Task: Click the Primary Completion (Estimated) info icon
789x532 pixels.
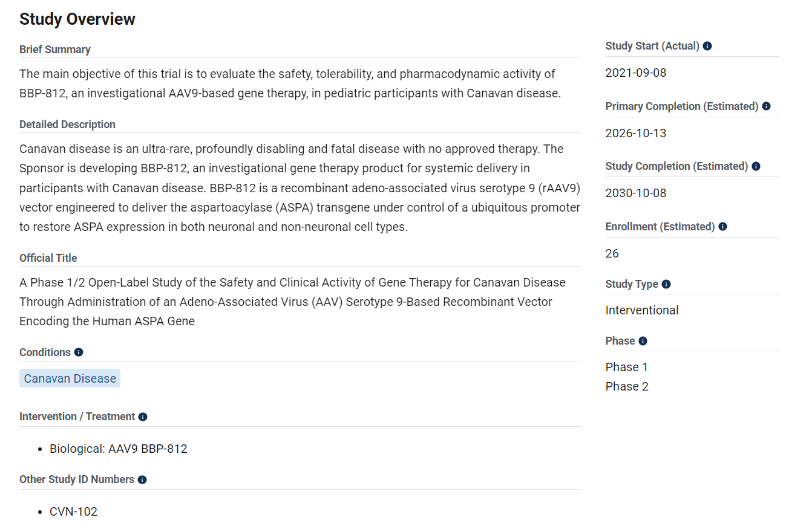Action: [766, 106]
